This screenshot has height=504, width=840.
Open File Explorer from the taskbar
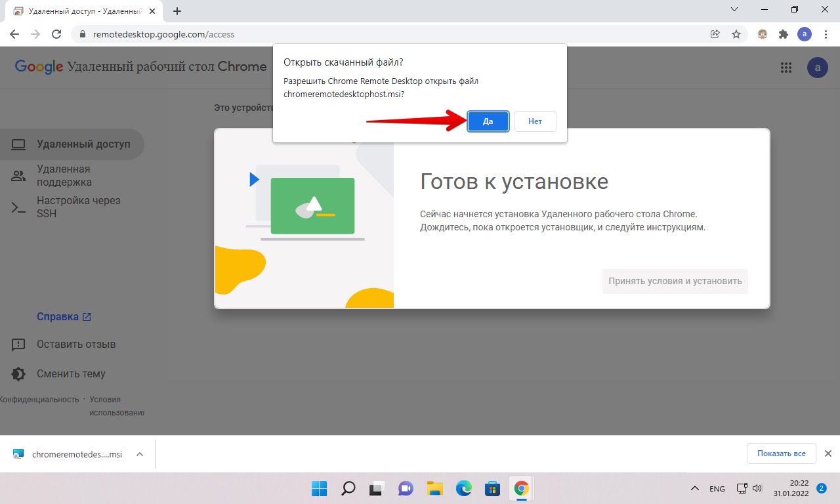point(434,488)
